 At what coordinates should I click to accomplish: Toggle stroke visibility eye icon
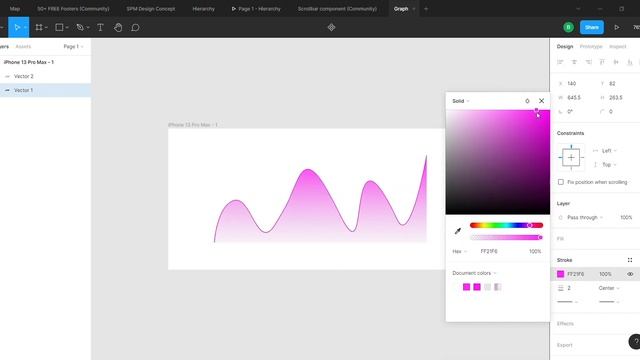click(630, 274)
